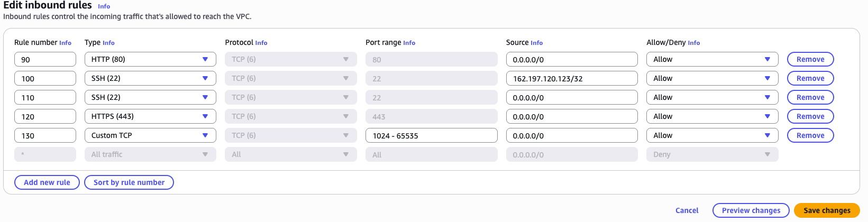Image resolution: width=868 pixels, height=222 pixels.
Task: Open Allow/Deny dropdown for rule 130
Action: [711, 135]
